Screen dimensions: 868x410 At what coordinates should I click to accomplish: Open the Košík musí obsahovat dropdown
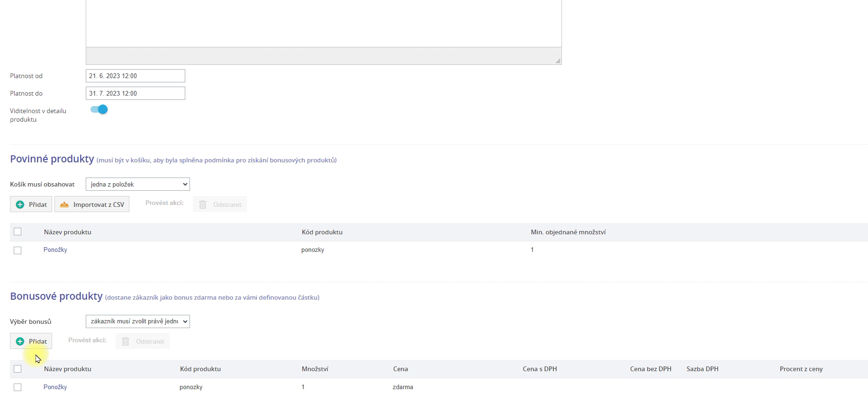137,184
